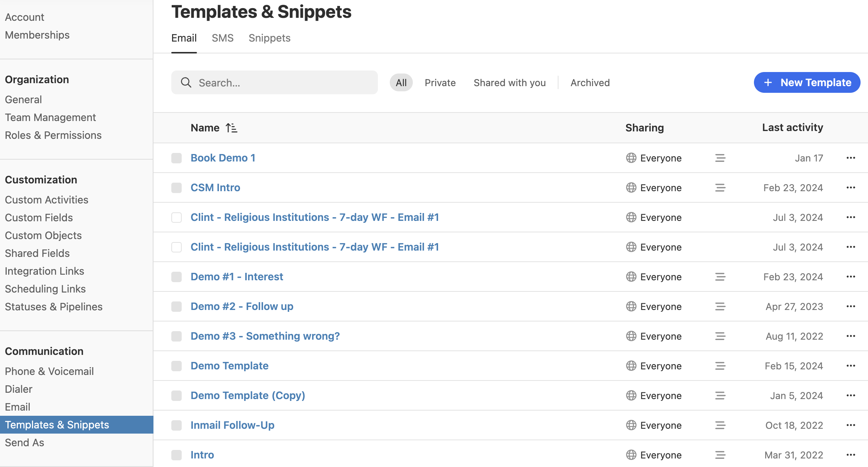Open more options for Demo Template
Image resolution: width=868 pixels, height=467 pixels.
point(851,366)
